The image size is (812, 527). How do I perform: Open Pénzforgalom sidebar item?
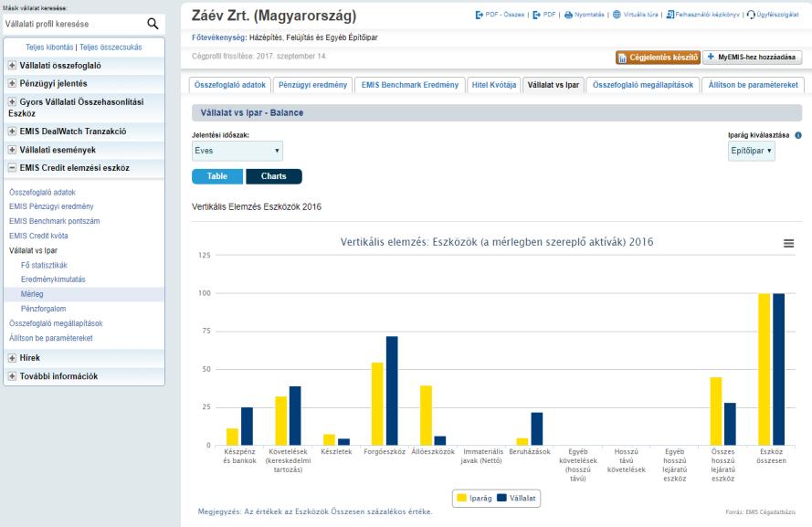pyautogui.click(x=44, y=309)
